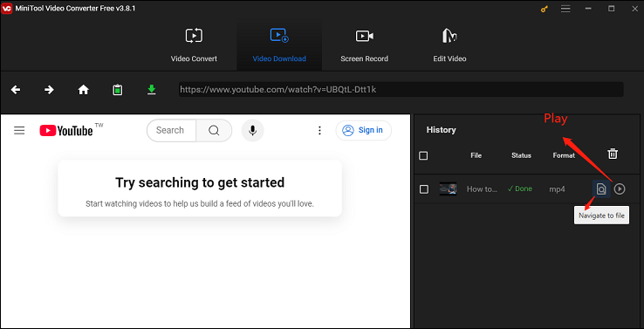Click the 'History' panel title

coord(441,130)
